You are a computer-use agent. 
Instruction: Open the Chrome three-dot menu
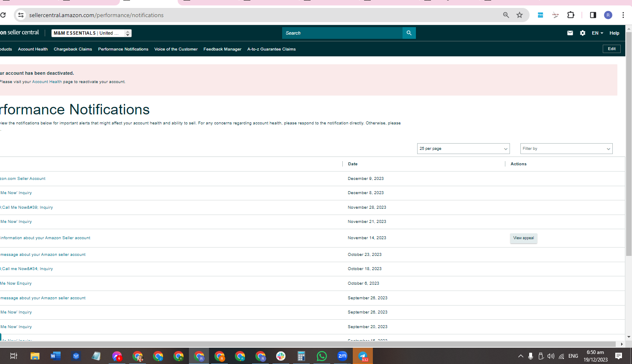click(623, 15)
